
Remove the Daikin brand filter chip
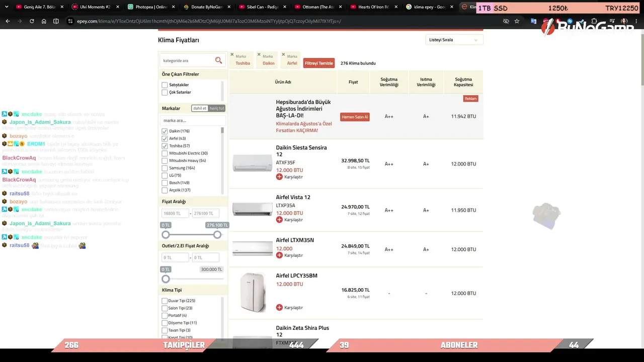[x=259, y=54]
